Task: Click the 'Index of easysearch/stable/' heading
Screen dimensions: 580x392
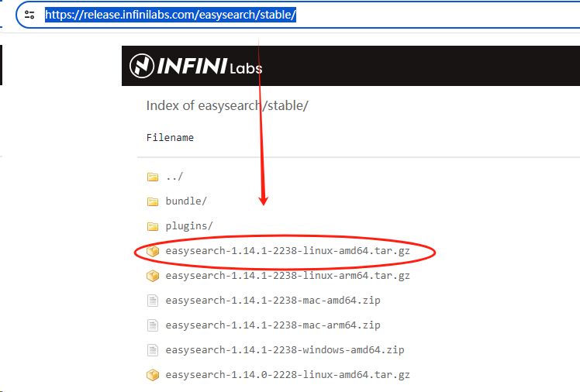Action: [227, 105]
